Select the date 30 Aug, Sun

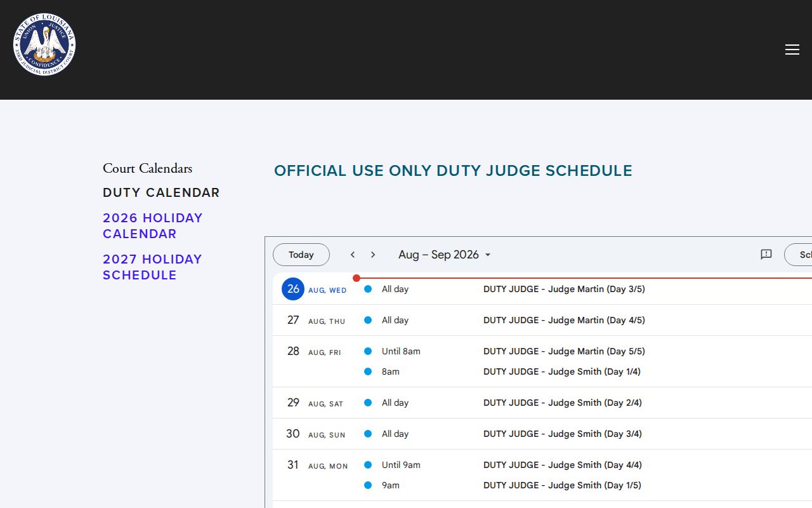pos(315,434)
